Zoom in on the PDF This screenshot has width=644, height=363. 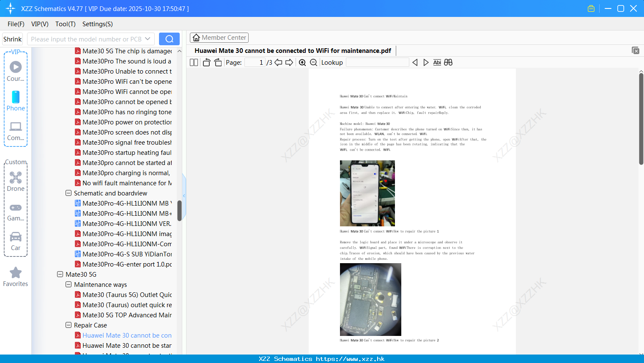point(302,63)
